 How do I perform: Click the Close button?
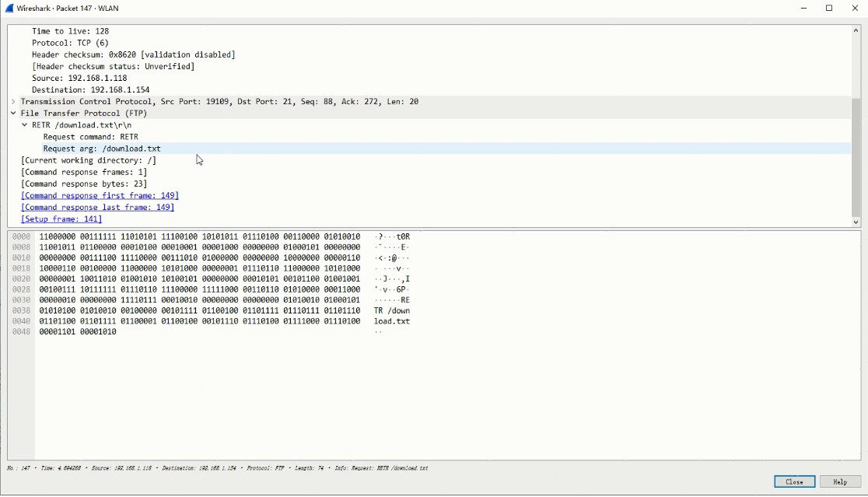[x=794, y=481]
